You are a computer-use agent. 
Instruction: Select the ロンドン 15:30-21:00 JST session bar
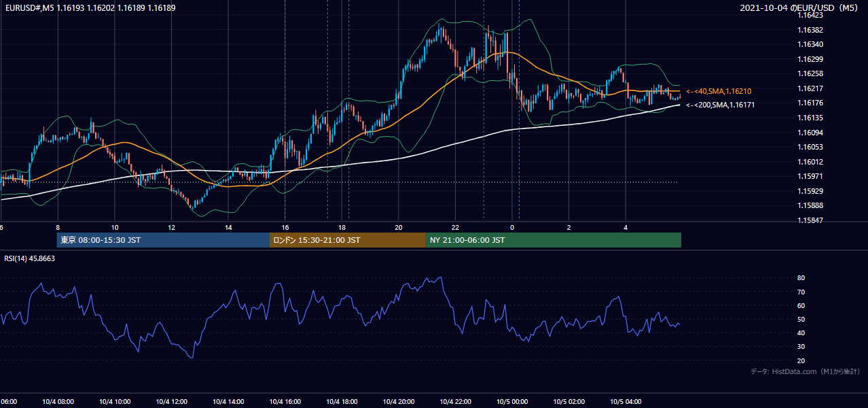pos(348,240)
